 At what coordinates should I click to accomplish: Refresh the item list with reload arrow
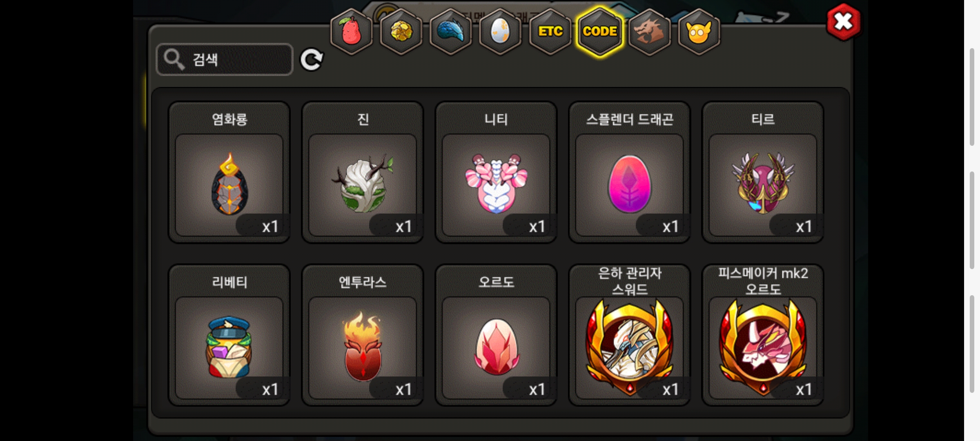312,60
